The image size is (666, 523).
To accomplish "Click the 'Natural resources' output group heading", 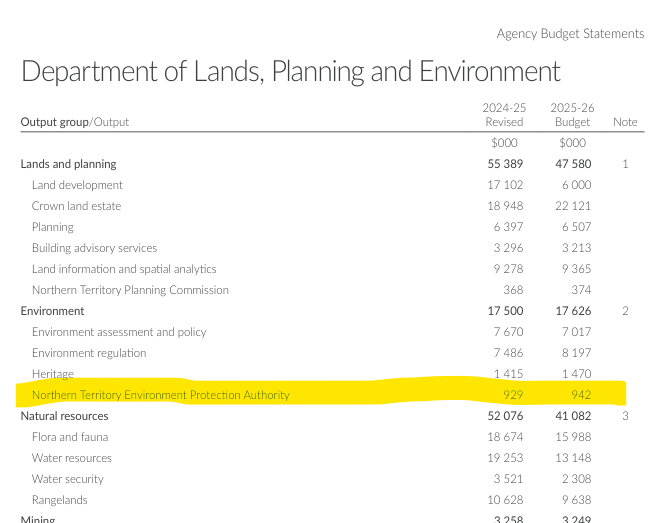I will coord(64,416).
